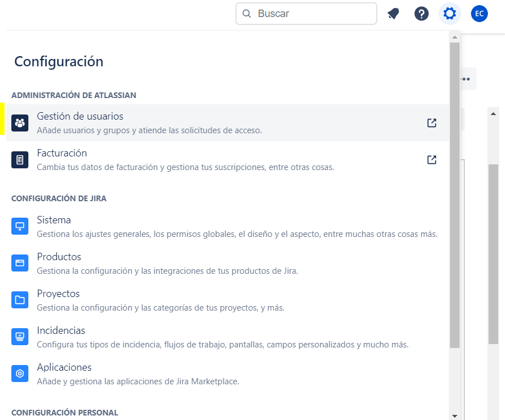
Task: Click the 'Configuración' heading
Action: click(59, 61)
